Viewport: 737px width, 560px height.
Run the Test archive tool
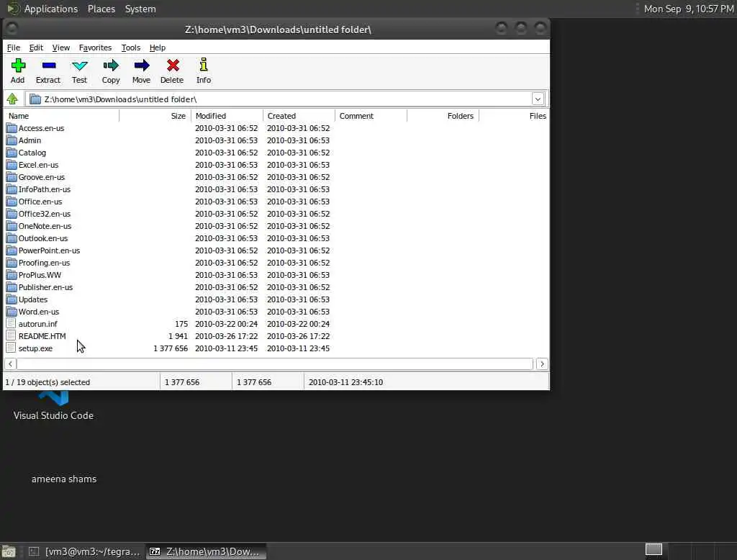coord(79,66)
